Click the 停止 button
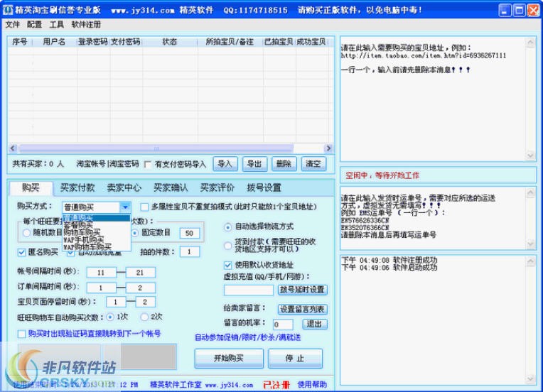This screenshot has width=543, height=392. point(295,359)
